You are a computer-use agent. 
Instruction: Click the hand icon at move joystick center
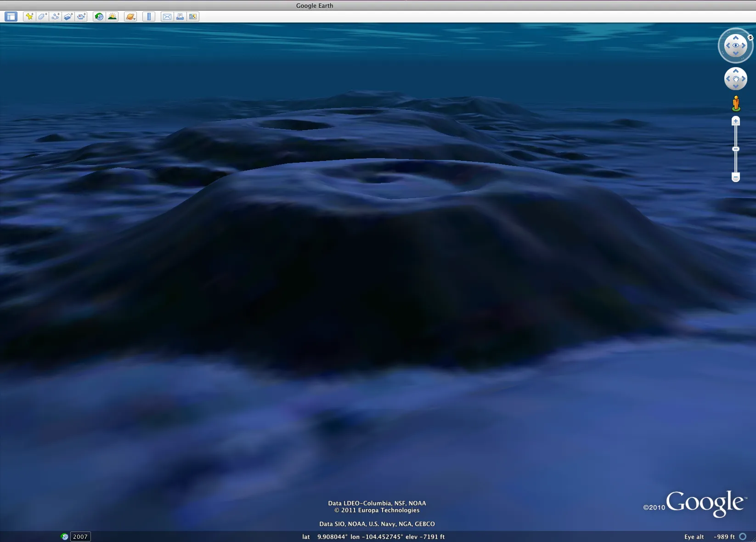[736, 79]
